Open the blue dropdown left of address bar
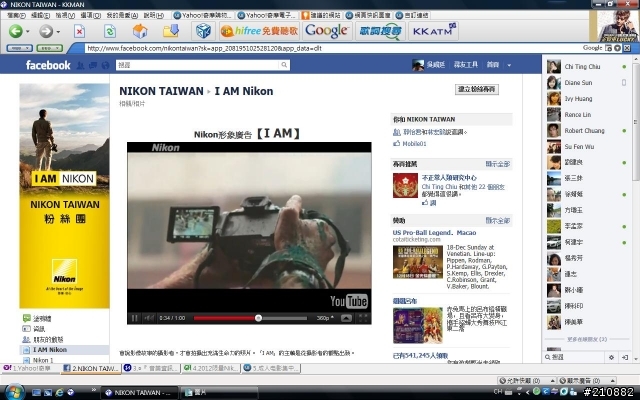640x400 pixels. pyautogui.click(x=20, y=48)
